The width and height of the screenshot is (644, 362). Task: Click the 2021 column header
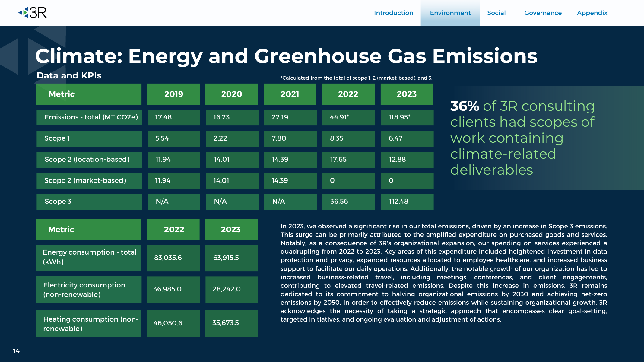[x=290, y=94]
